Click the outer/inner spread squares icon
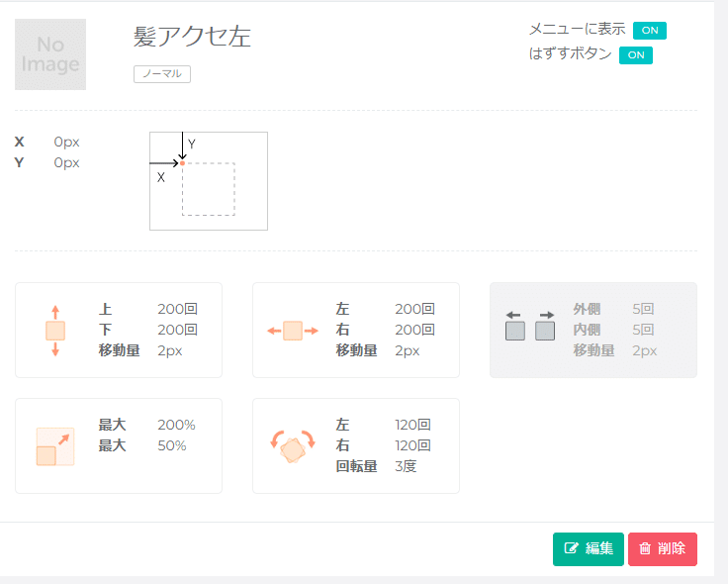This screenshot has height=584, width=728. pos(530,326)
